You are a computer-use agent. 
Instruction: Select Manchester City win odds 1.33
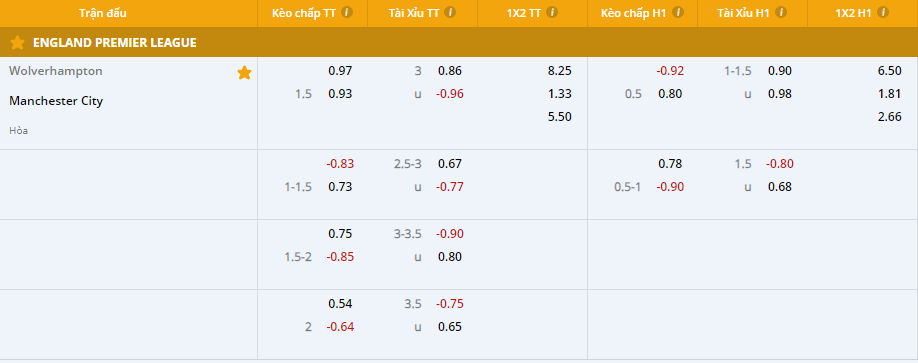point(560,94)
